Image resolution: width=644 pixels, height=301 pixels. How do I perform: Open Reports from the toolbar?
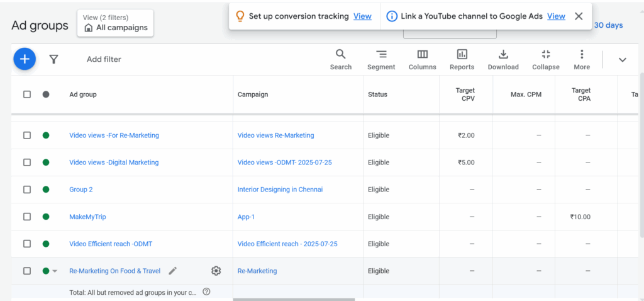[462, 59]
